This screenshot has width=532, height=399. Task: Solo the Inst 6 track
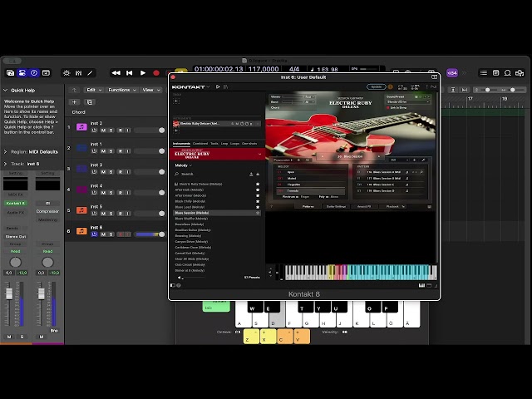click(111, 234)
